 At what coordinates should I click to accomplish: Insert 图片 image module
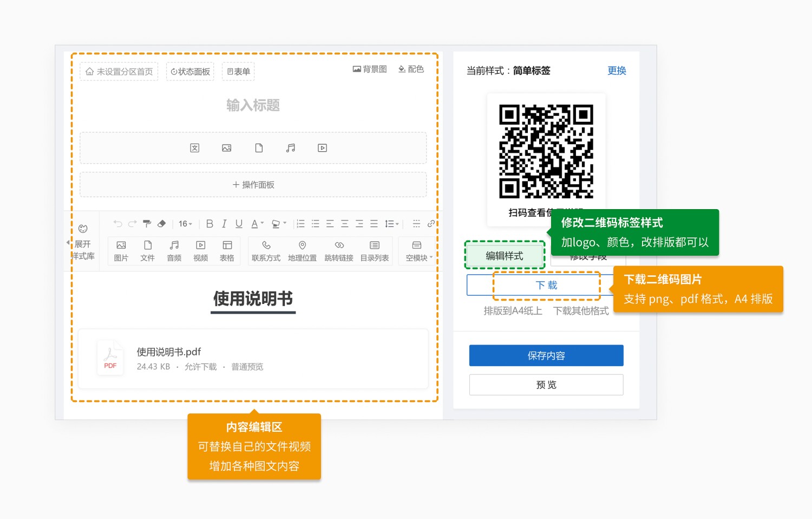click(121, 251)
